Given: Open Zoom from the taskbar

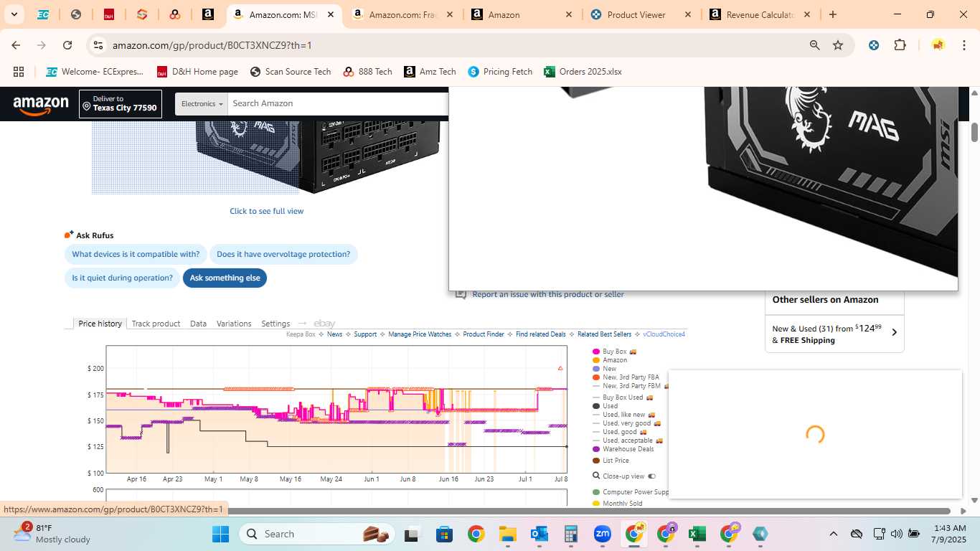Looking at the screenshot, I should pos(603,534).
